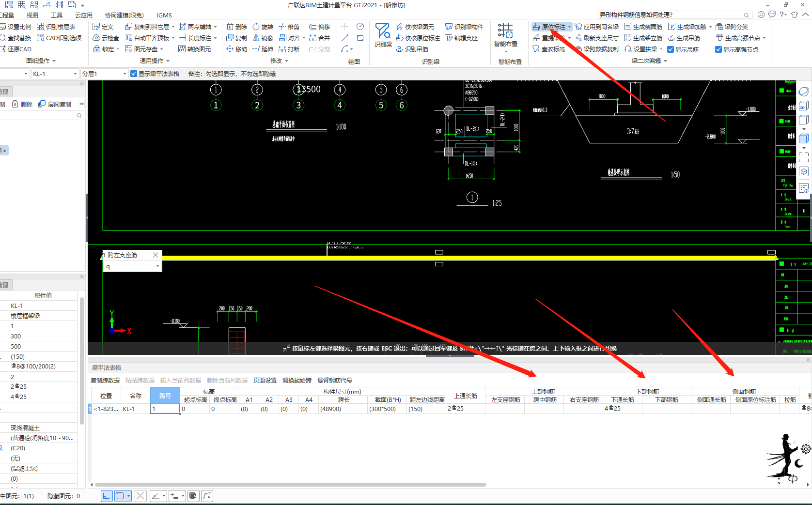
Task: Open the 工具 menu tab
Action: 57,15
